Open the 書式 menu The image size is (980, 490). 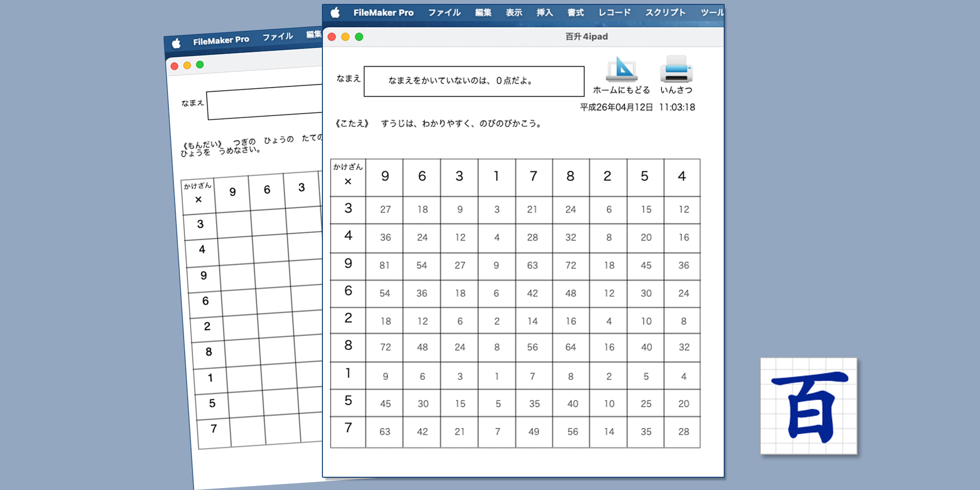click(575, 13)
